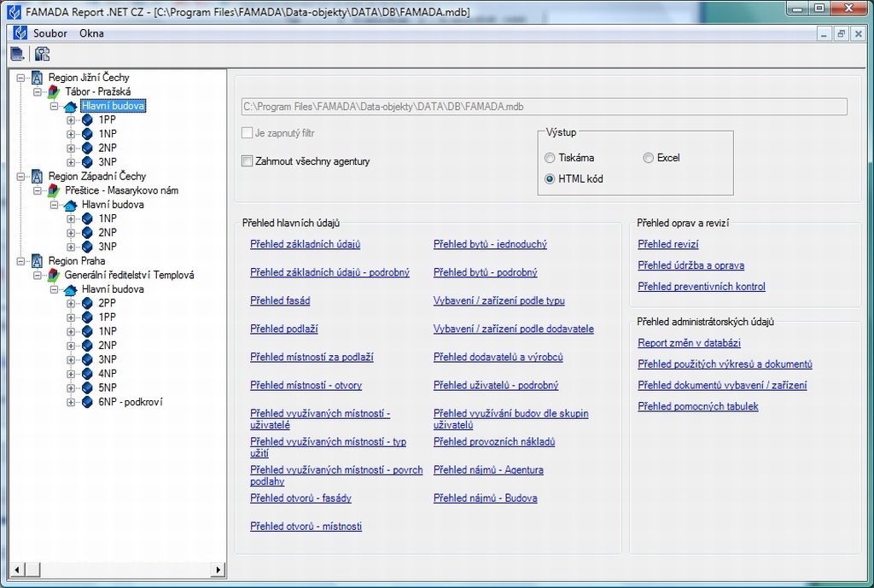Open Přehled základních údajů report
The image size is (874, 588).
(x=305, y=244)
